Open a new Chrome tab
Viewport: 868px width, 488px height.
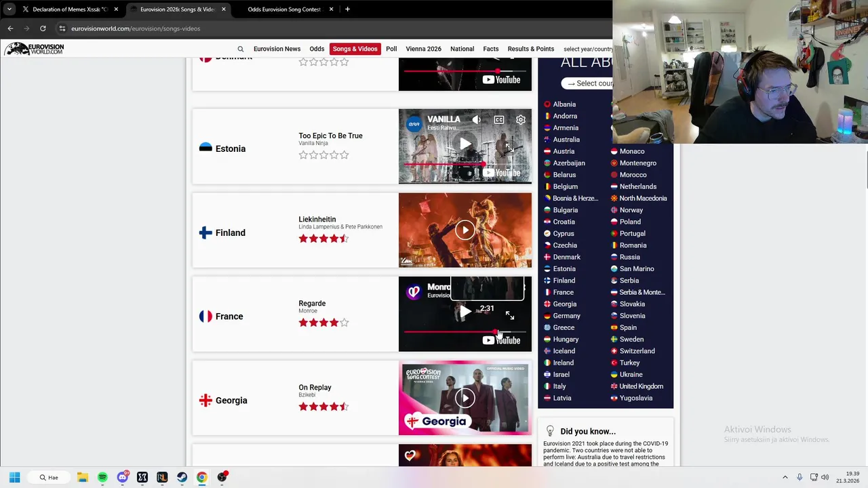347,9
